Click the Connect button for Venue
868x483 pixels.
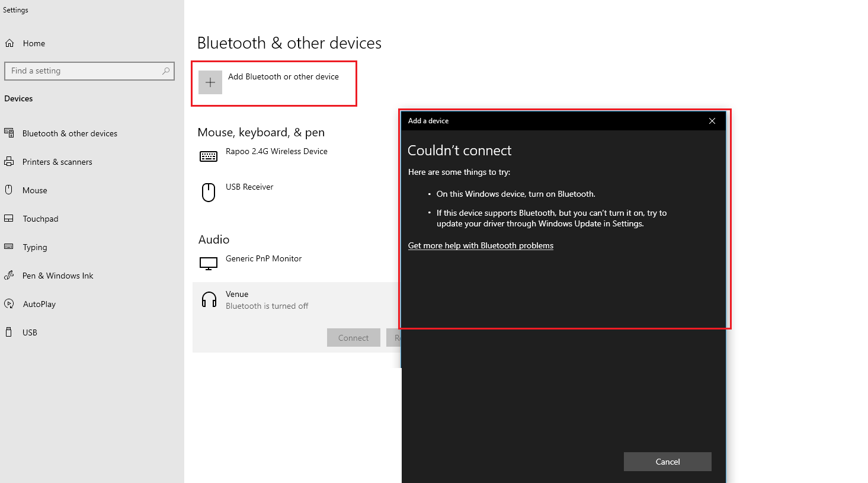(x=354, y=338)
